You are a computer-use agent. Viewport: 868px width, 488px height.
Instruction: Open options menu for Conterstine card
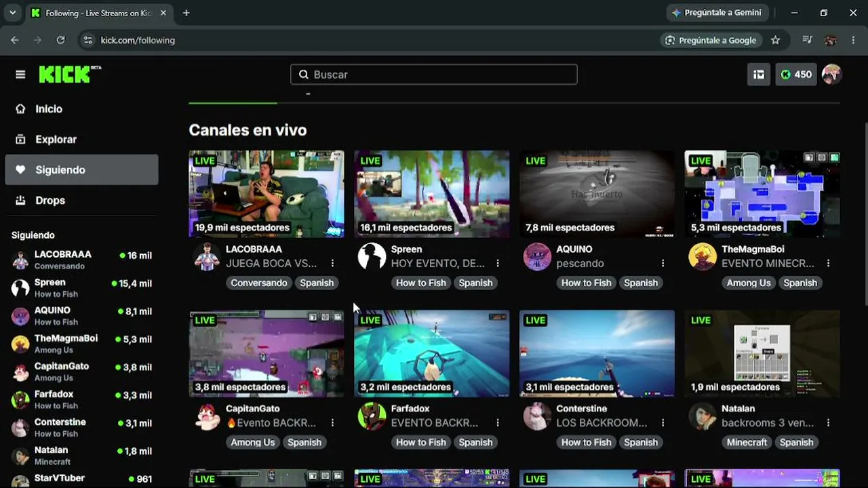tap(663, 422)
